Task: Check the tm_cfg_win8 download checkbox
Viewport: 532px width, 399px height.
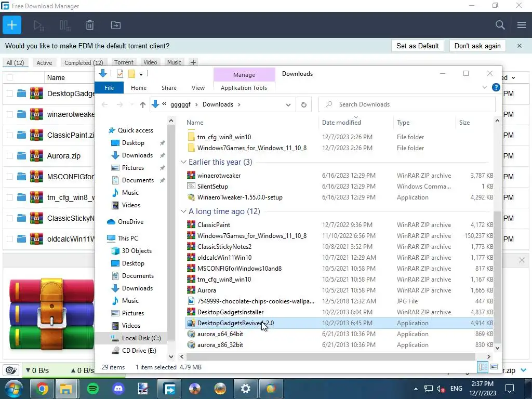Action: 10,197
